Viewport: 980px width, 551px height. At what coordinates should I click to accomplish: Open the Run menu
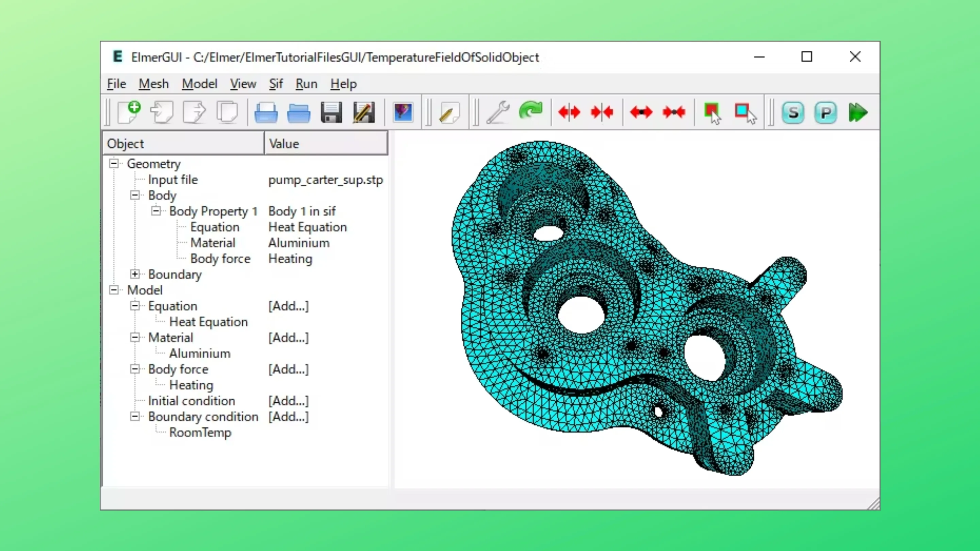(x=306, y=84)
